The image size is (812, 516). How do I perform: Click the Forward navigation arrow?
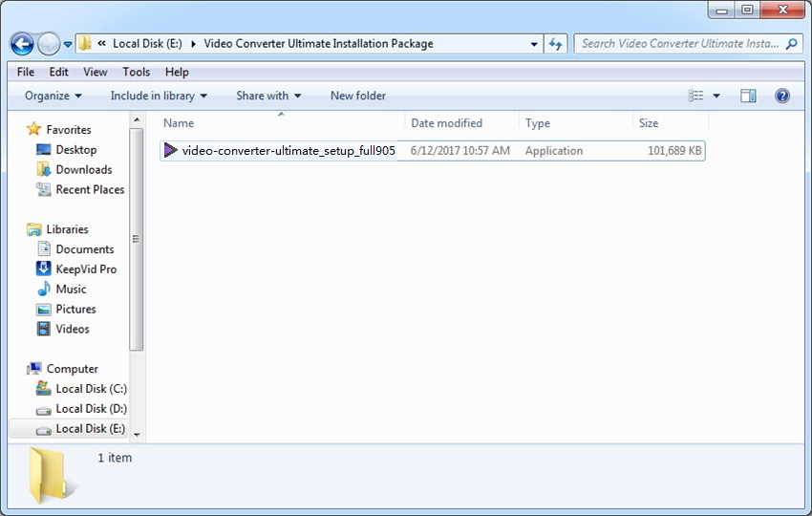tap(49, 44)
